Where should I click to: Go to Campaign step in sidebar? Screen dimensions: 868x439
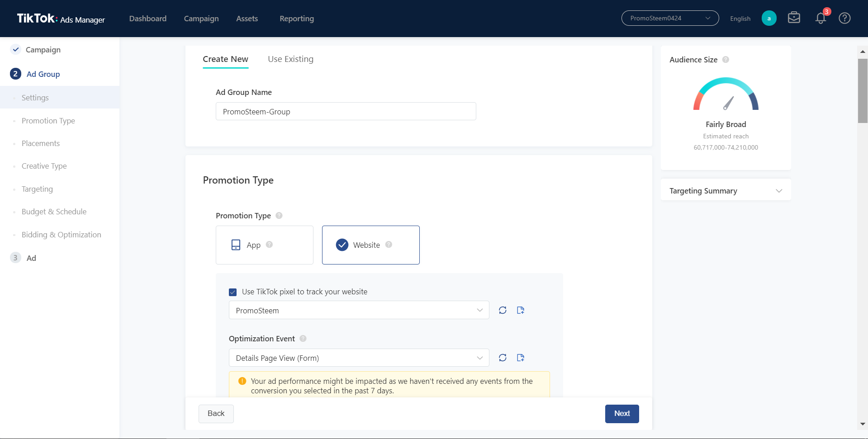(x=43, y=50)
